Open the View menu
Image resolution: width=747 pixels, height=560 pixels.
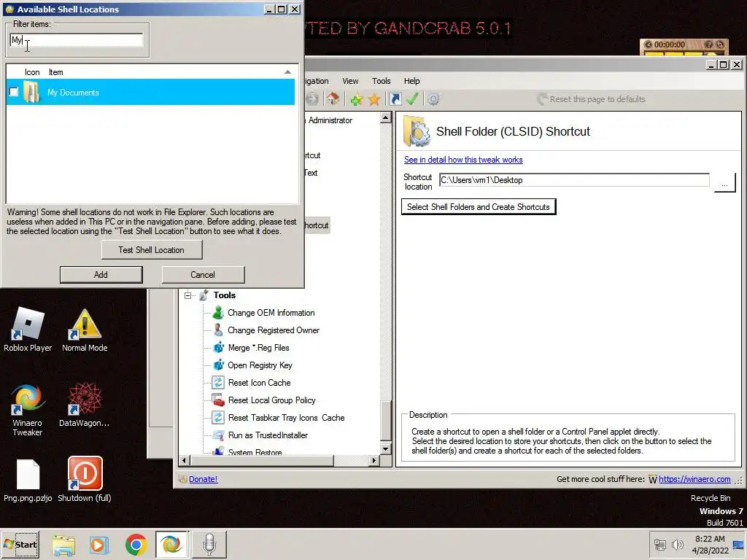coord(350,81)
